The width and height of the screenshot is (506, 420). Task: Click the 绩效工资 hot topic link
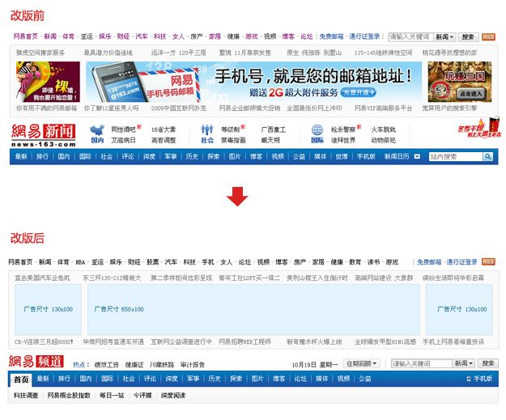(x=107, y=364)
